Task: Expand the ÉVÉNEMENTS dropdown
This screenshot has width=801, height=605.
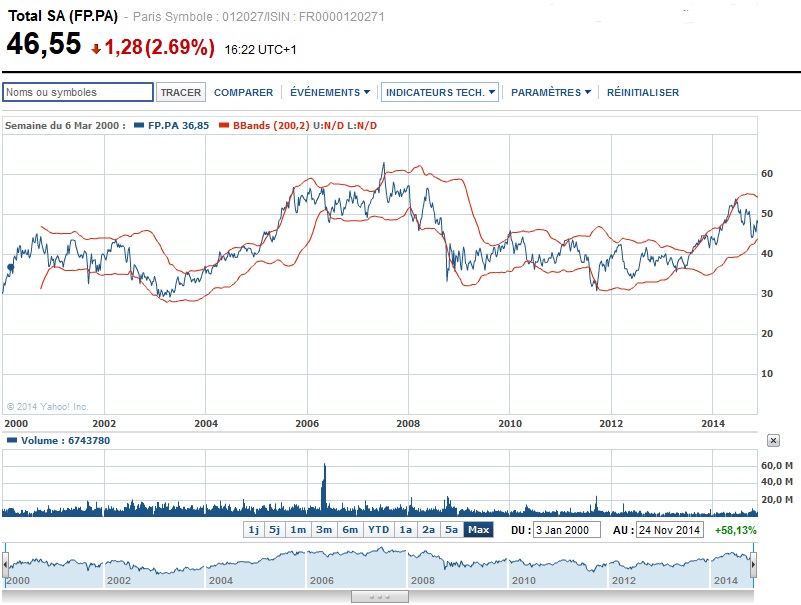Action: [x=330, y=92]
